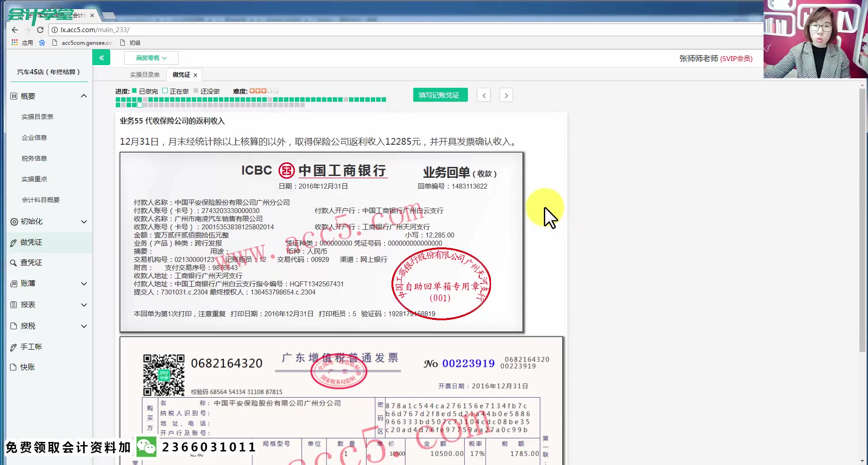Click the 回单编号：1483113622 text
Viewport: 868px width, 465px height.
tap(453, 186)
